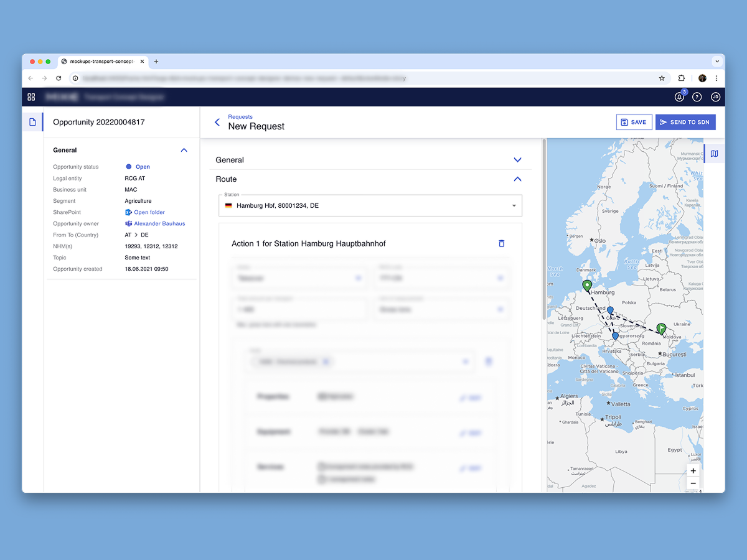Click the SEND TO SDN button
This screenshot has height=560, width=747.
coord(685,122)
